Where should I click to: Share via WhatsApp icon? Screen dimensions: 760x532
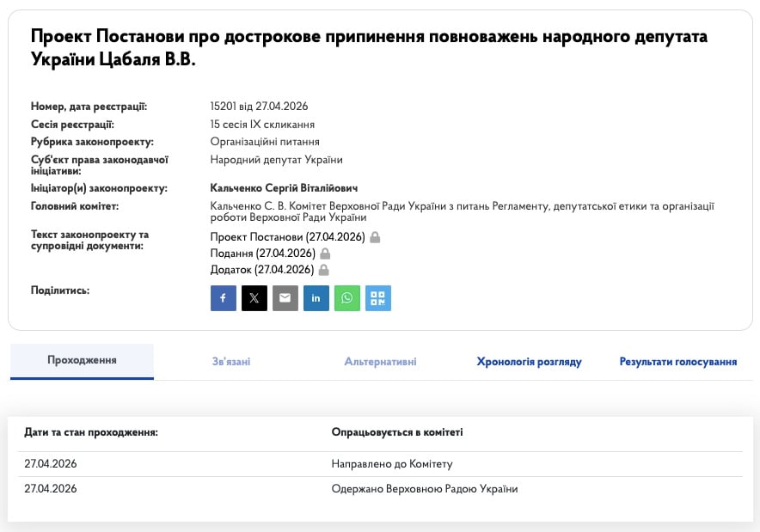346,297
